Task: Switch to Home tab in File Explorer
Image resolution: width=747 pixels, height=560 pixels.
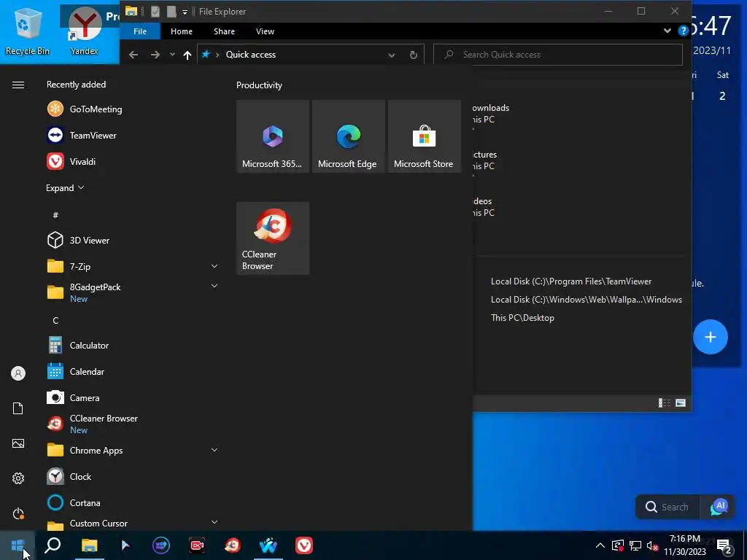Action: 182,31
